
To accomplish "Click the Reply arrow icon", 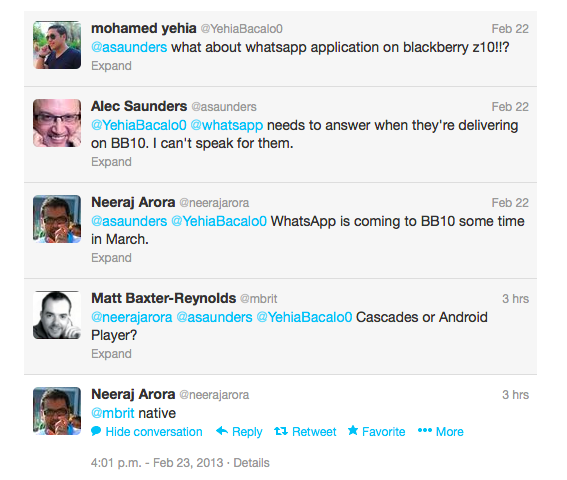I will pos(222,431).
